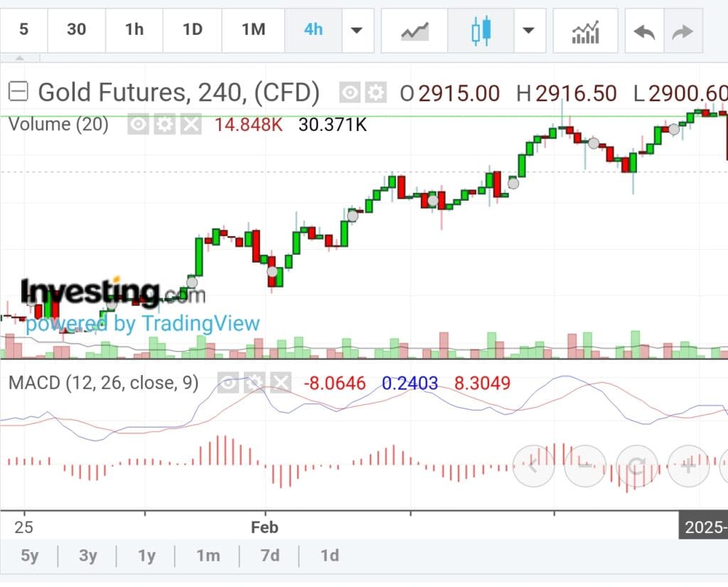Screen dimensions: 728x587
Task: Select the 30 minute interval
Action: (x=77, y=30)
